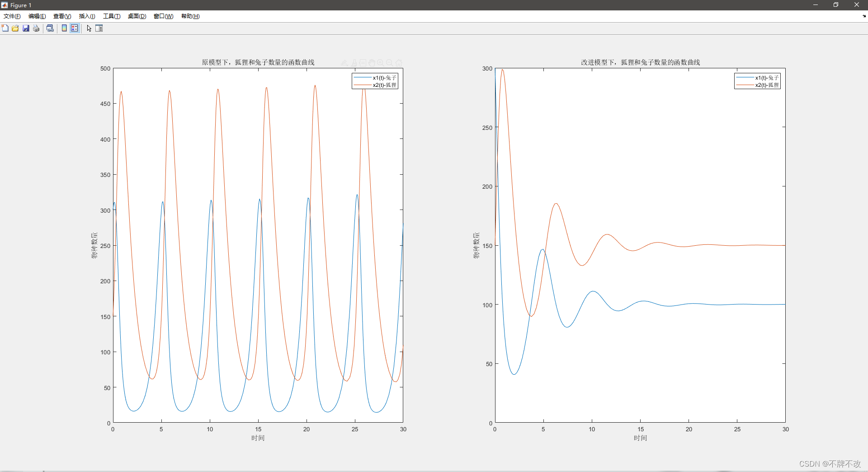Image resolution: width=868 pixels, height=472 pixels.
Task: Select the pan hand tool above the left plot
Action: [x=372, y=63]
